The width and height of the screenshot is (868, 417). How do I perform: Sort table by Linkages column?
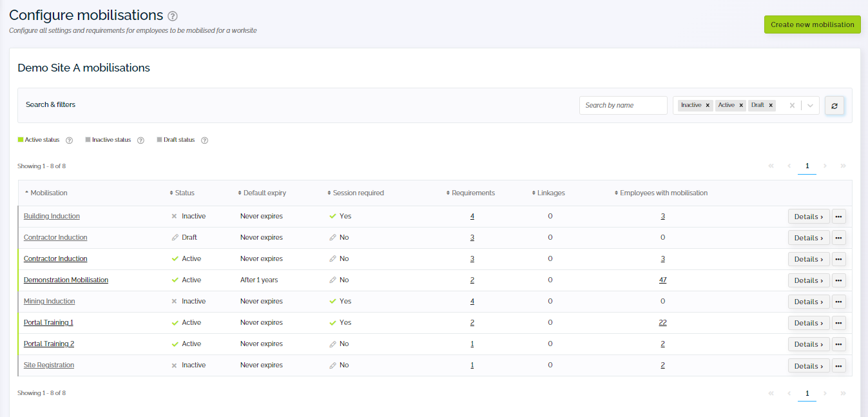tap(548, 193)
